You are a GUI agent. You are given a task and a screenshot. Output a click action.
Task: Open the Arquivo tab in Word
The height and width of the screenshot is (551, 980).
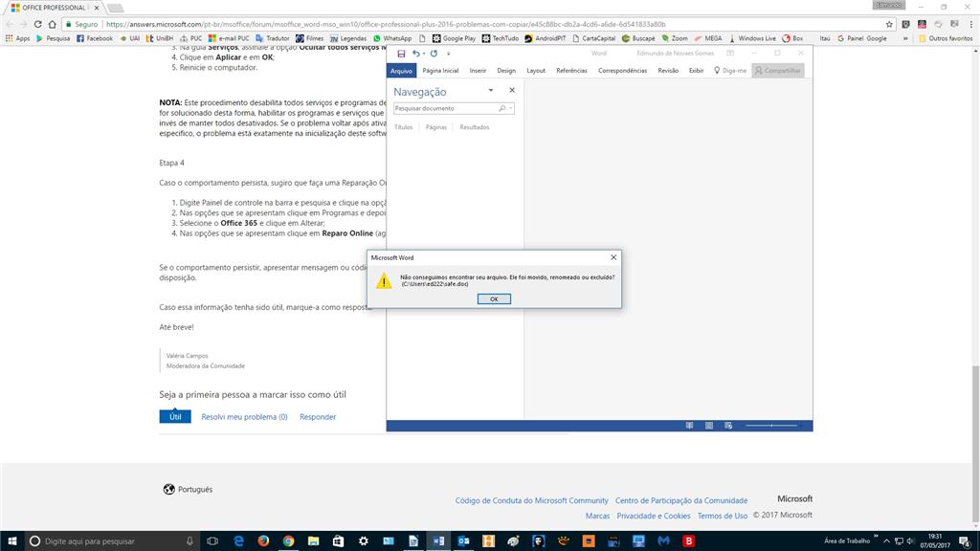[x=401, y=71]
